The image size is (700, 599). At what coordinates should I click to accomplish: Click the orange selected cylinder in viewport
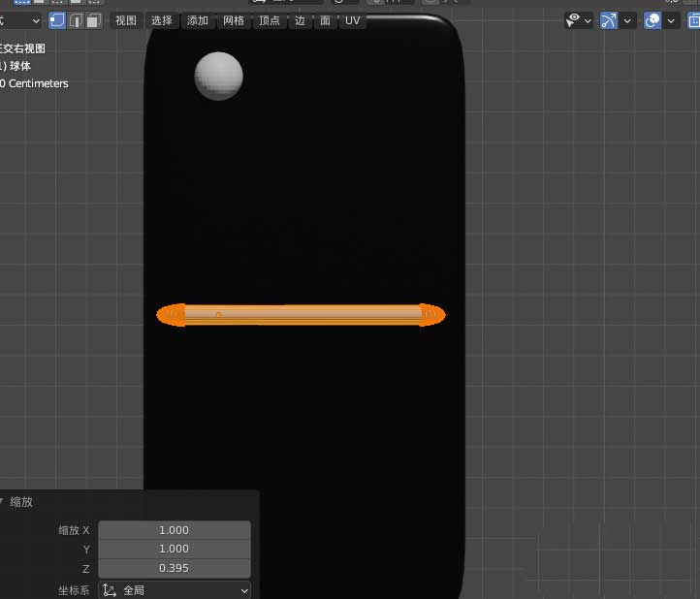pyautogui.click(x=301, y=315)
